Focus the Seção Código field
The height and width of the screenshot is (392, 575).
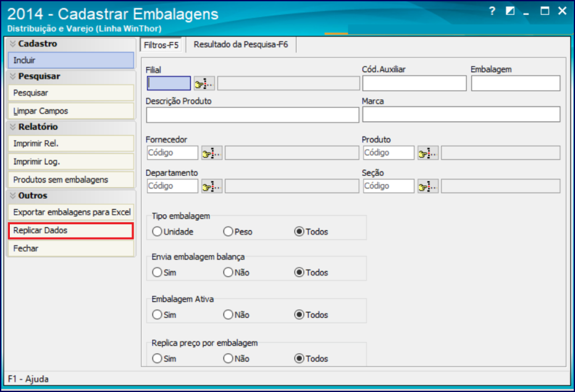point(388,186)
